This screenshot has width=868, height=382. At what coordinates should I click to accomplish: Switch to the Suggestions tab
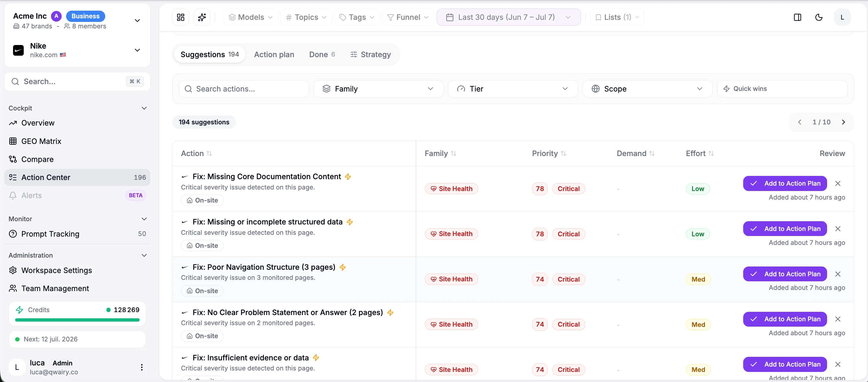[x=210, y=54]
